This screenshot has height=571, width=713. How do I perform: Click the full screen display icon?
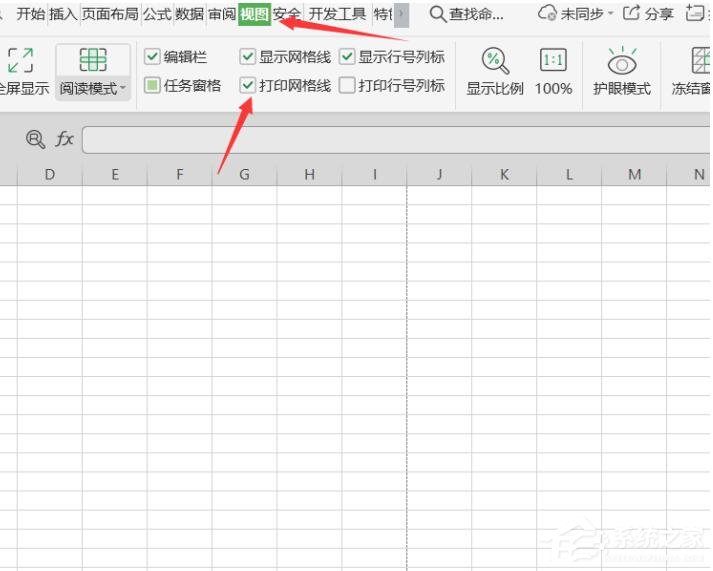coord(20,60)
